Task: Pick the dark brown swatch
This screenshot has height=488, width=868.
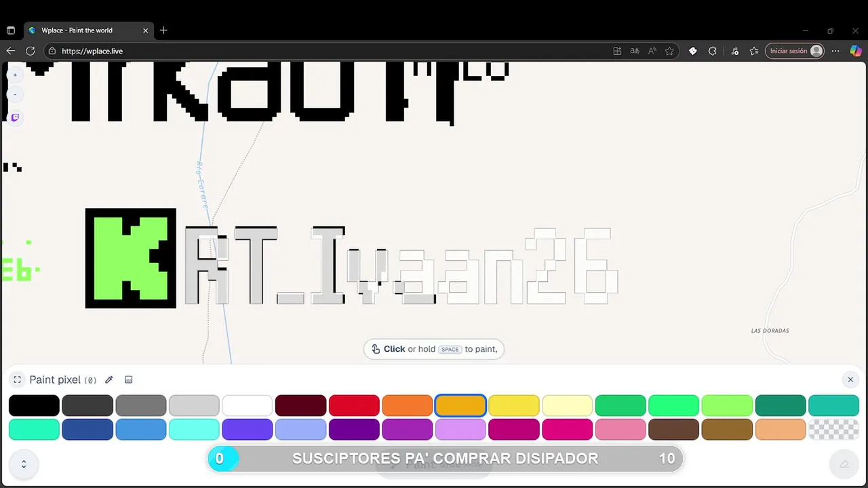Action: (674, 430)
